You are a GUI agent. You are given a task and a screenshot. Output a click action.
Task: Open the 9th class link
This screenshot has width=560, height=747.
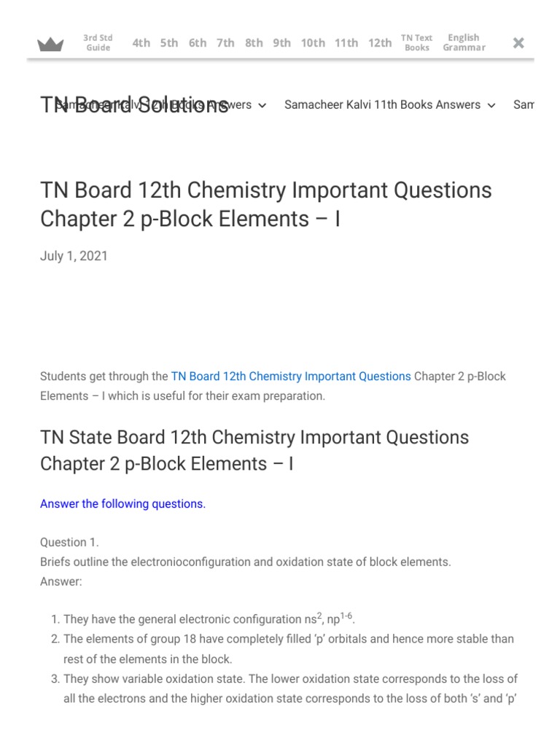click(281, 43)
